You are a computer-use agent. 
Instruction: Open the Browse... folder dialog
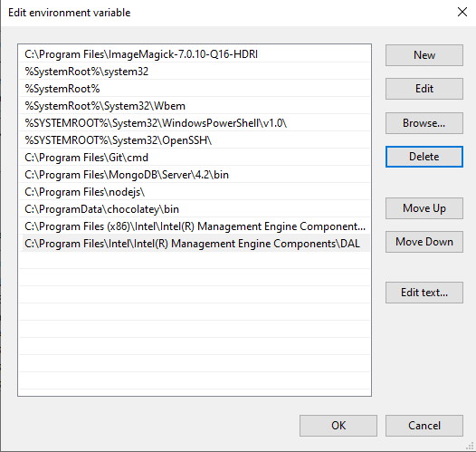[424, 123]
